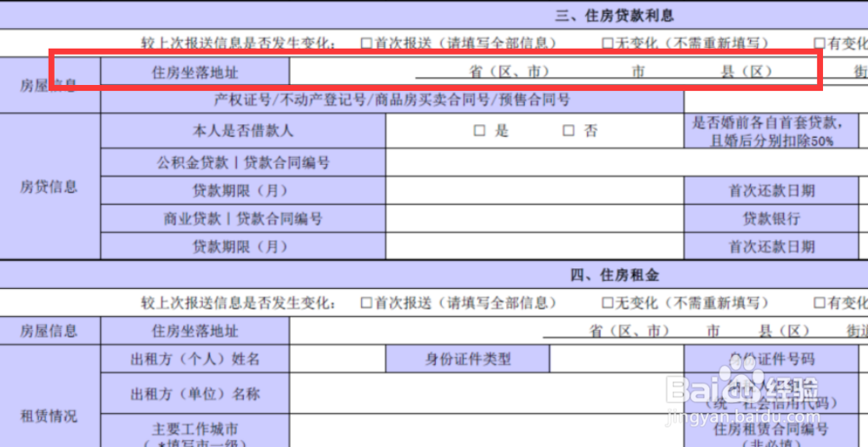Click 县（区） in 住房租金 address line
The height and width of the screenshot is (447, 868).
click(785, 332)
